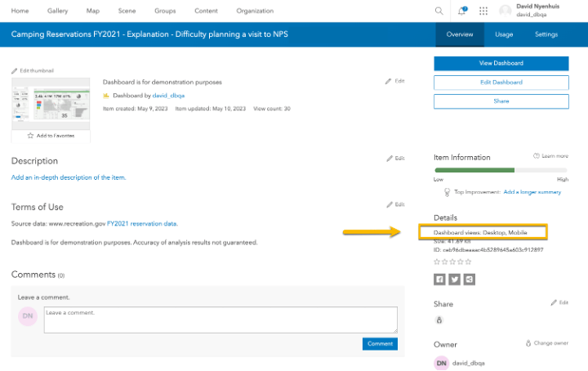
Task: Go to the Home menu
Action: pyautogui.click(x=20, y=11)
